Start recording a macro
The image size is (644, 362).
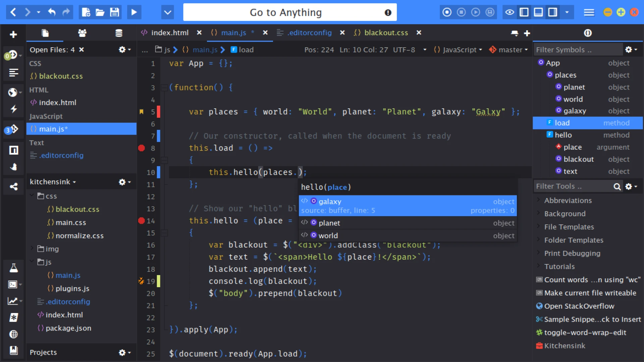click(x=447, y=12)
